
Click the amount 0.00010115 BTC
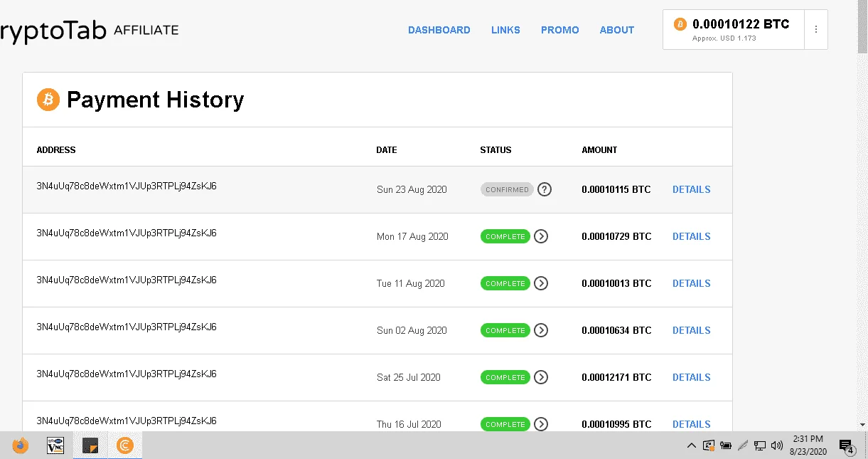point(616,190)
